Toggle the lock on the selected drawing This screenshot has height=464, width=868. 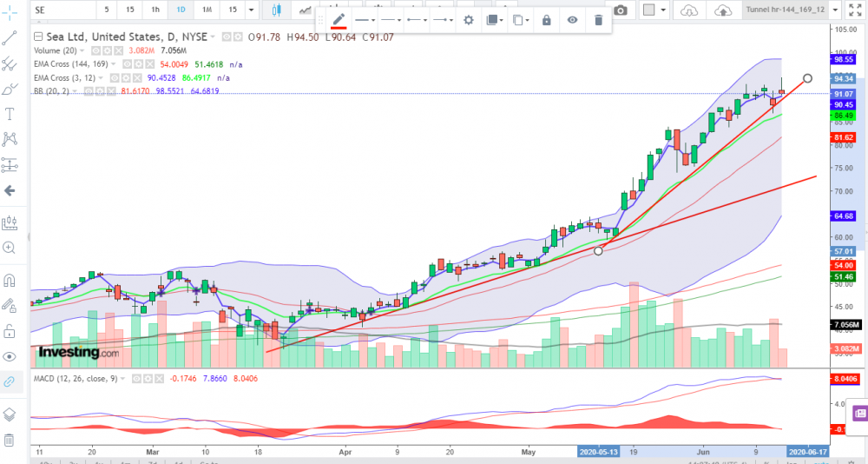click(x=546, y=20)
